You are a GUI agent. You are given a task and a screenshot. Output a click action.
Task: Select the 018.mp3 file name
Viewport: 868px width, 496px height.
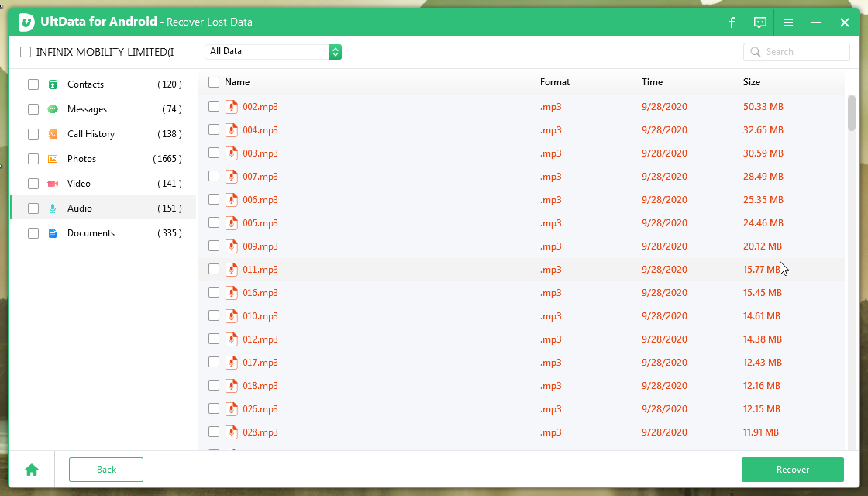[x=260, y=386]
